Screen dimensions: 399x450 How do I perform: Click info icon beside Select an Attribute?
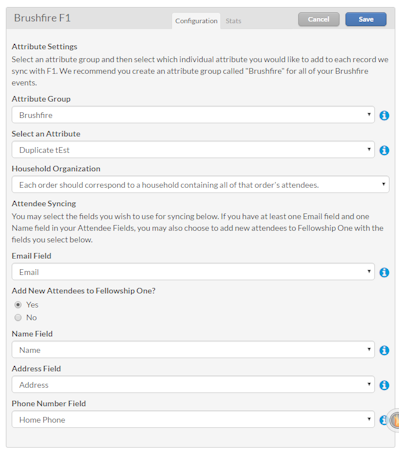384,150
